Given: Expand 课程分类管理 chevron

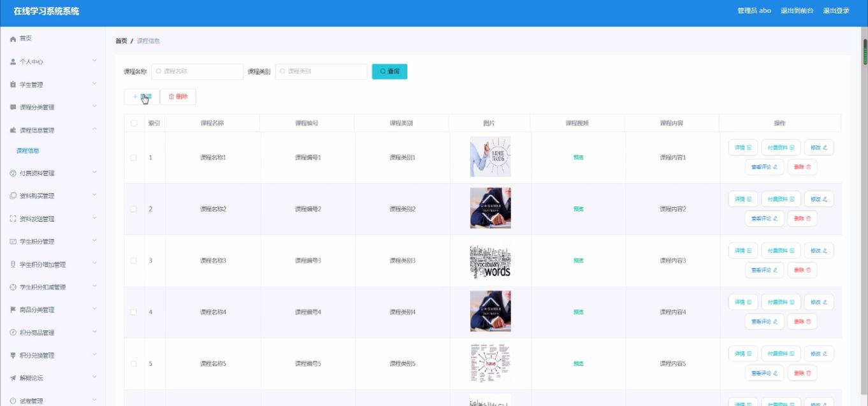Looking at the screenshot, I should click(94, 107).
